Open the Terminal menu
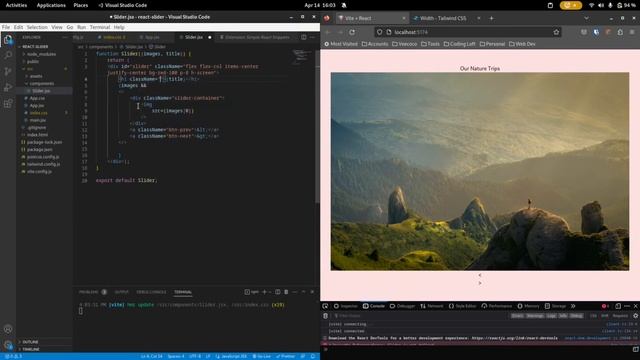This screenshot has width=640, height=360. 100,27
